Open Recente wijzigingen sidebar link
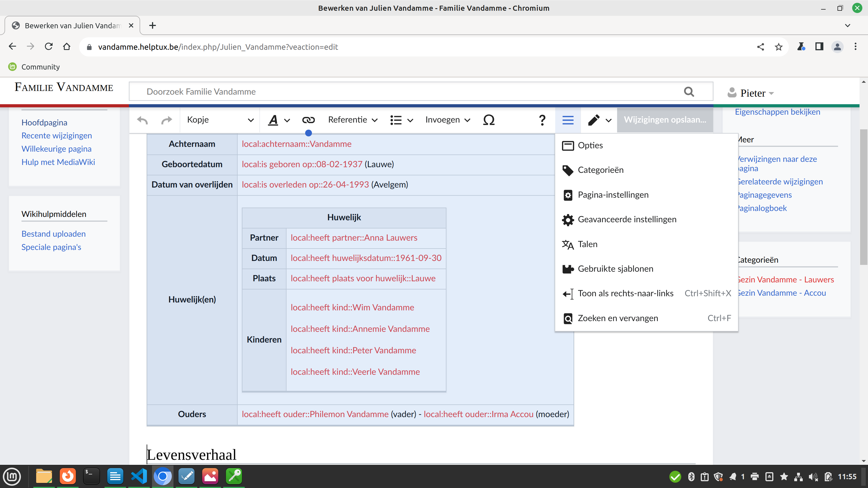 point(57,135)
